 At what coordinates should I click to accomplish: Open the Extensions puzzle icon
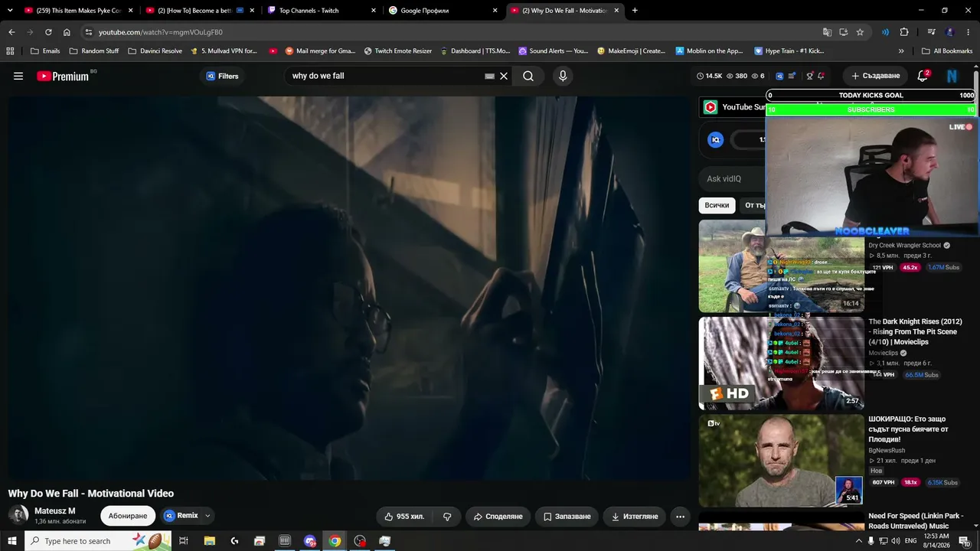pyautogui.click(x=904, y=32)
